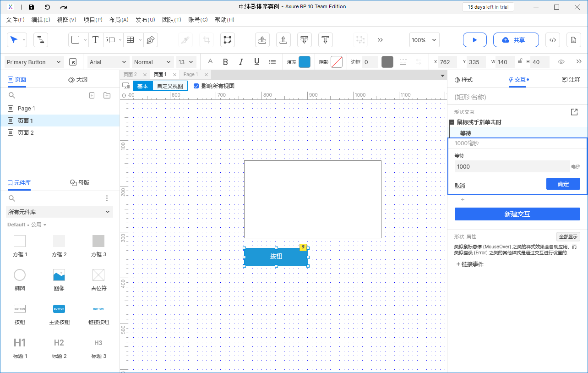Choose the Select mode arrow tool
This screenshot has width=588, height=373.
[x=14, y=40]
